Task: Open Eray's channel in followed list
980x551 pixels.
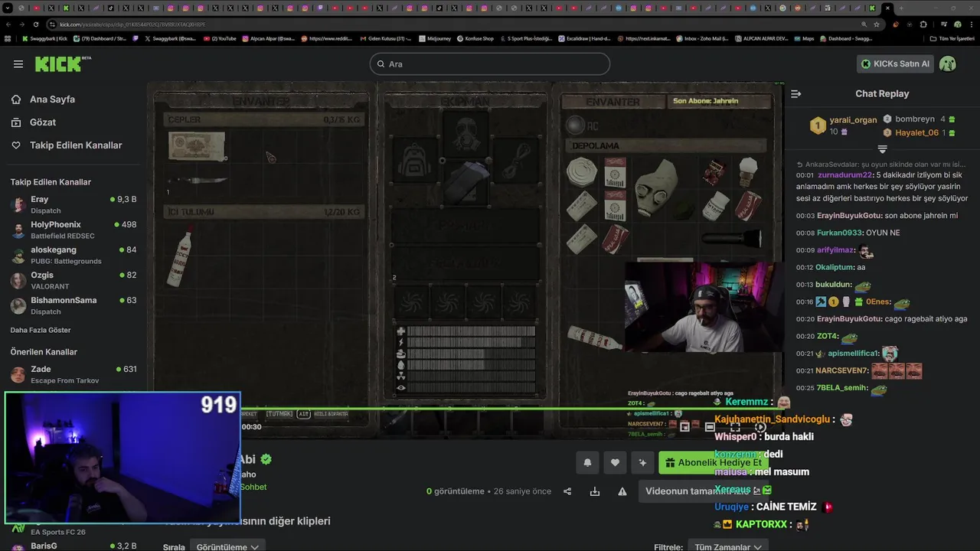Action: (x=73, y=204)
